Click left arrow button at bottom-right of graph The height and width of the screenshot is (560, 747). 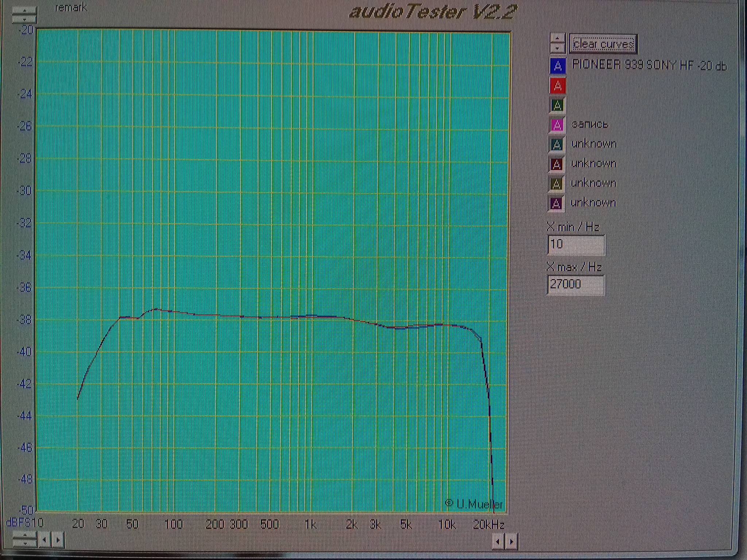pos(498,542)
